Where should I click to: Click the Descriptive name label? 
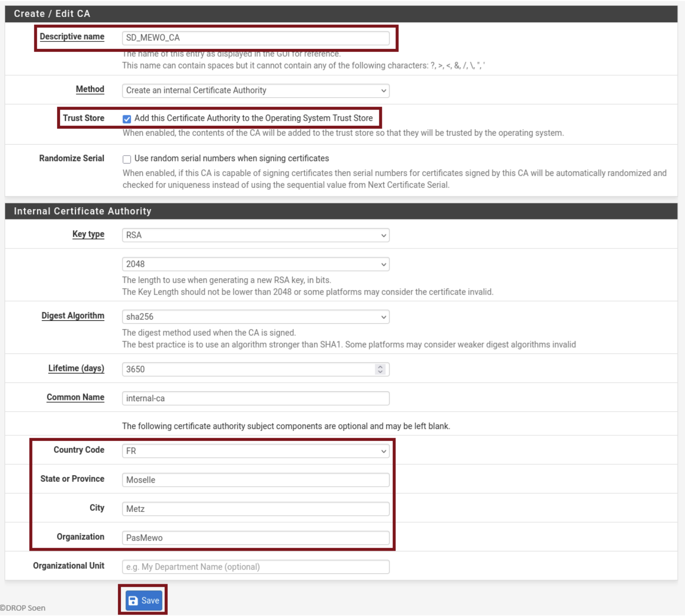click(72, 37)
